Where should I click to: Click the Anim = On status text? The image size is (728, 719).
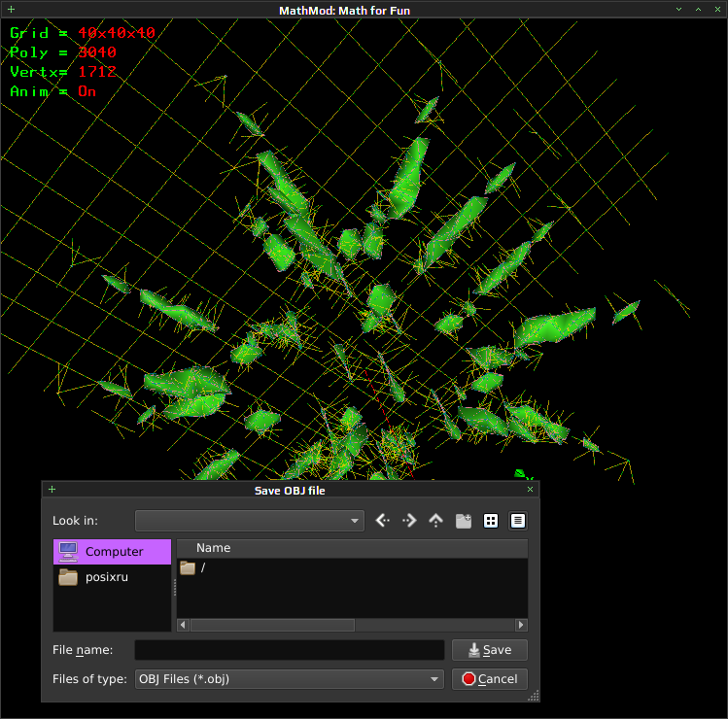pos(52,91)
